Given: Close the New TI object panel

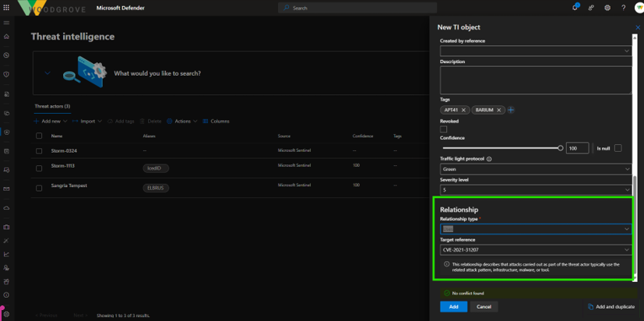Looking at the screenshot, I should [638, 27].
